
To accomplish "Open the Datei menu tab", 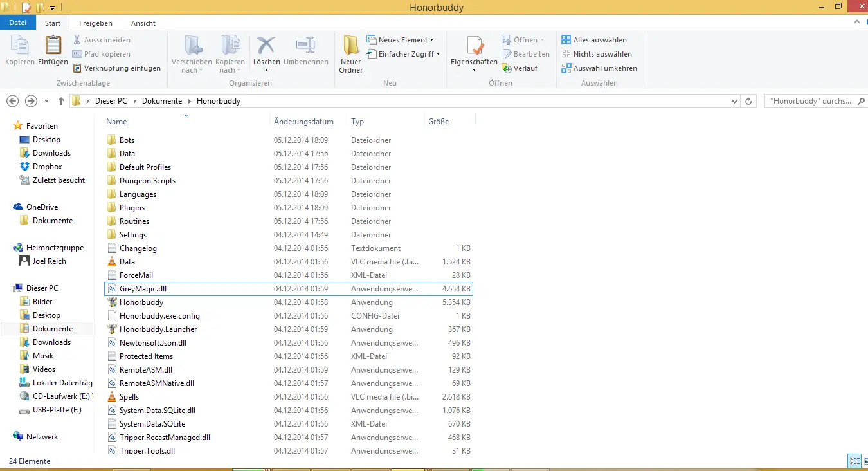I will 18,23.
